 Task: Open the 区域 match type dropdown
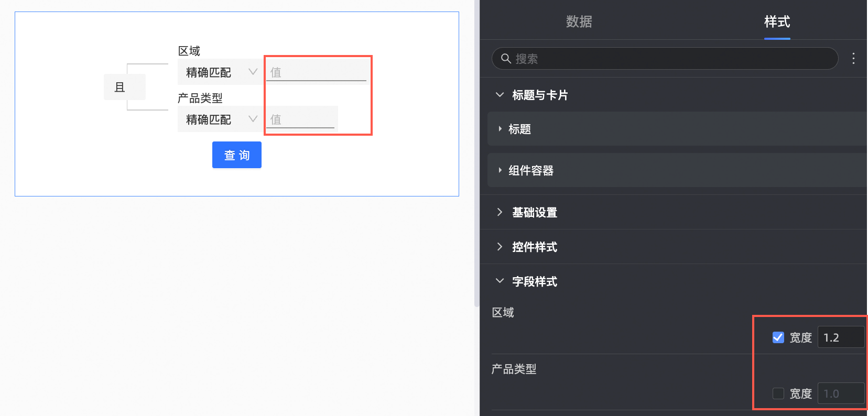(x=220, y=72)
